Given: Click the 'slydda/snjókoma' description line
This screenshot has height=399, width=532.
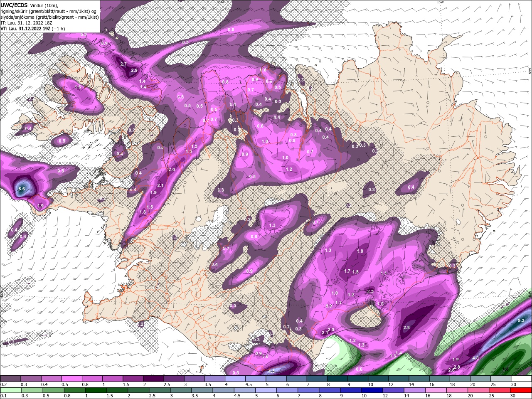Looking at the screenshot, I should (49, 17).
